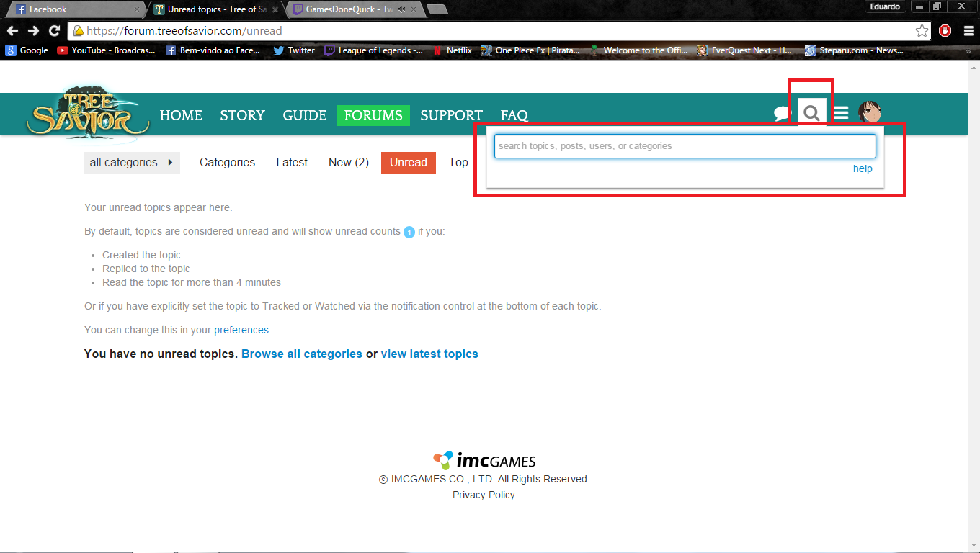Open the Chrome menu icon

click(x=968, y=31)
